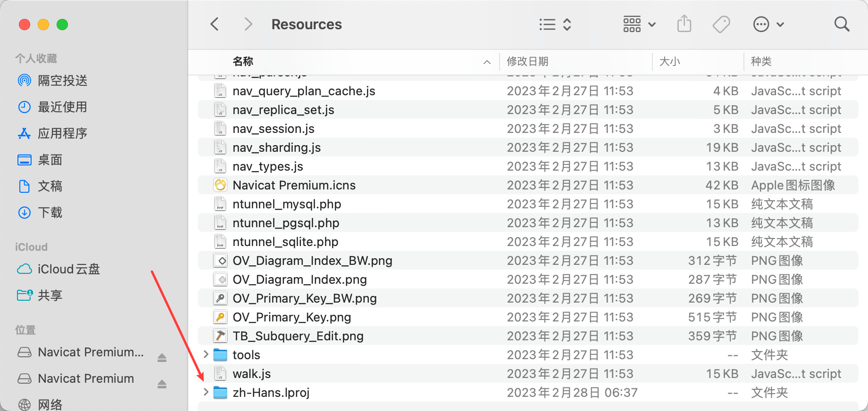Open the Share toolbar button
Screen dimensions: 868x411
[x=684, y=24]
